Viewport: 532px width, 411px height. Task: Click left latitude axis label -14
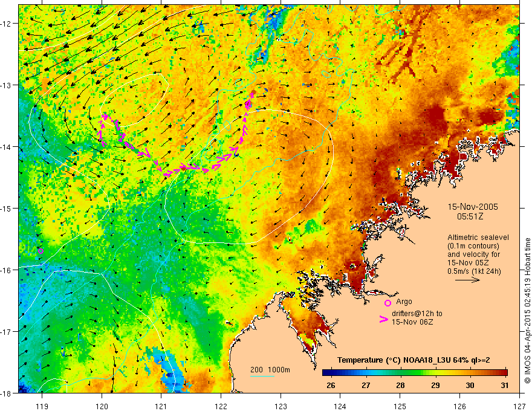(6, 147)
